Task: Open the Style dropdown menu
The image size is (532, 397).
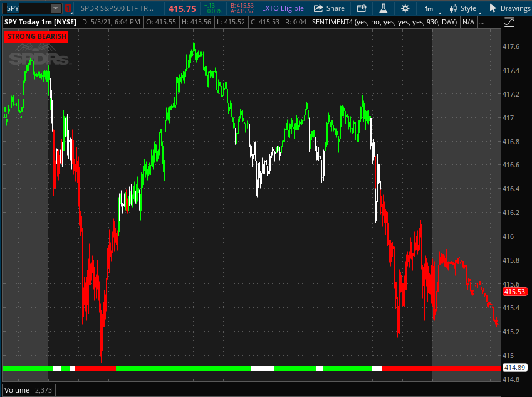Action: tap(464, 9)
